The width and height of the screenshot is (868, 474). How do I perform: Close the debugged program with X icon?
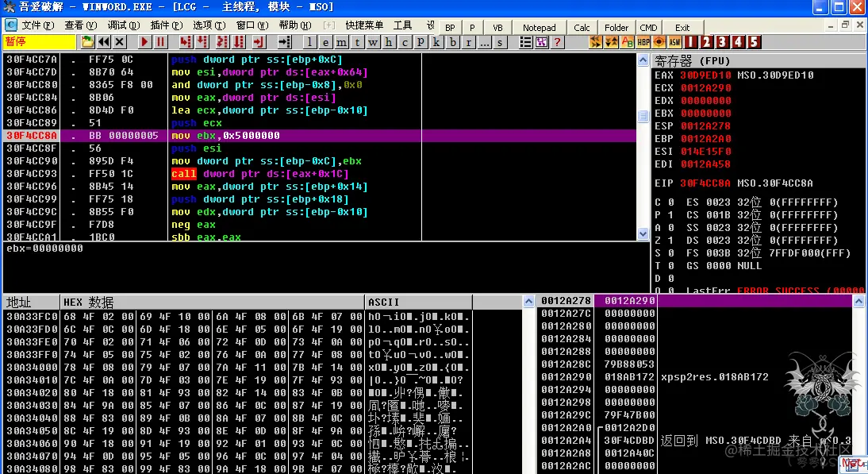tap(120, 42)
